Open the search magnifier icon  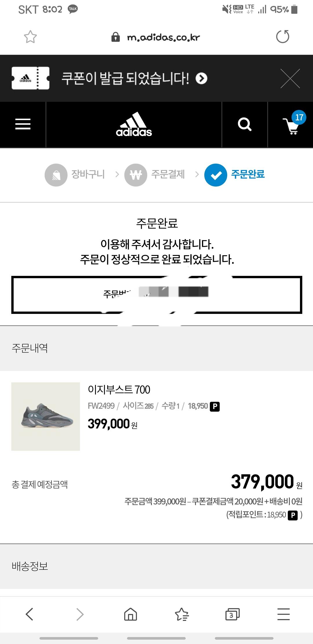(245, 124)
